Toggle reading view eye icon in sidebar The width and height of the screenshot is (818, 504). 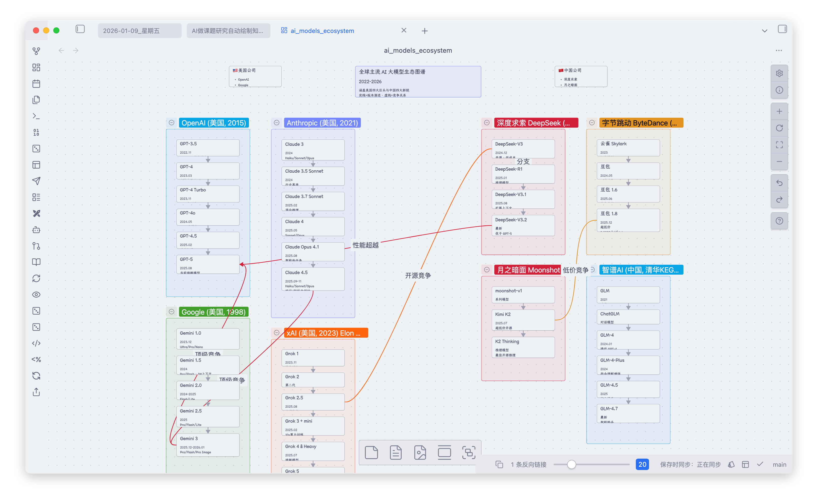click(36, 295)
